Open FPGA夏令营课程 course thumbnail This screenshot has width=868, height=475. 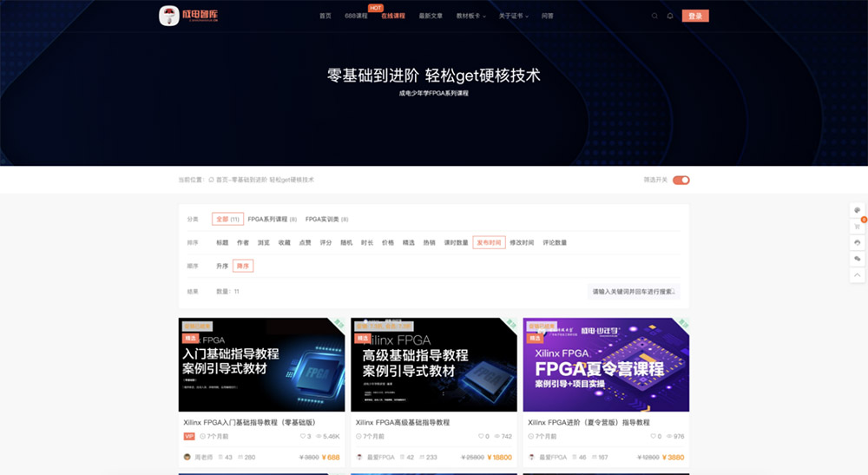coord(606,365)
